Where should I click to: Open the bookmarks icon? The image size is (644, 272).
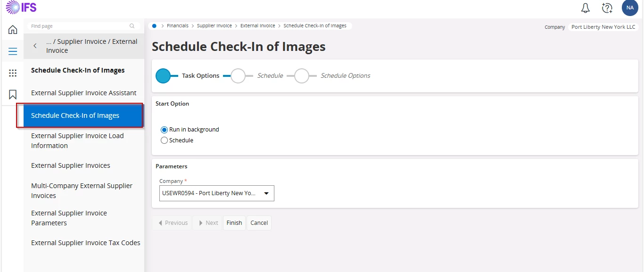[x=13, y=95]
